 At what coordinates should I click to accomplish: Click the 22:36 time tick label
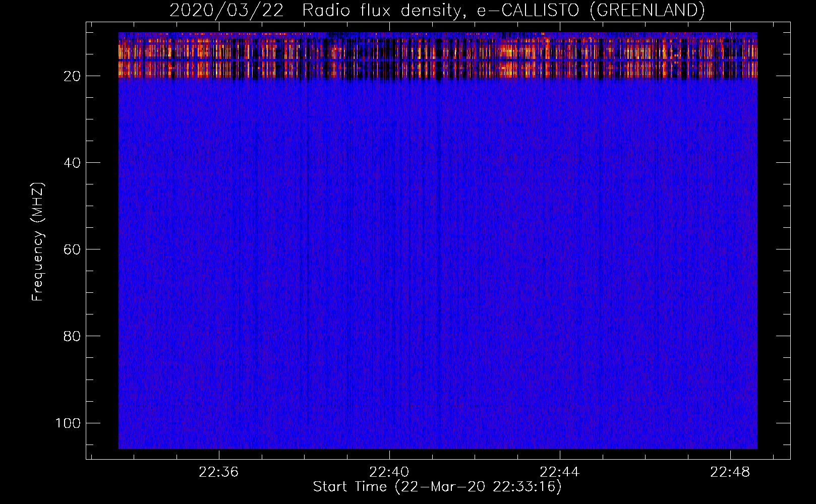(x=219, y=472)
